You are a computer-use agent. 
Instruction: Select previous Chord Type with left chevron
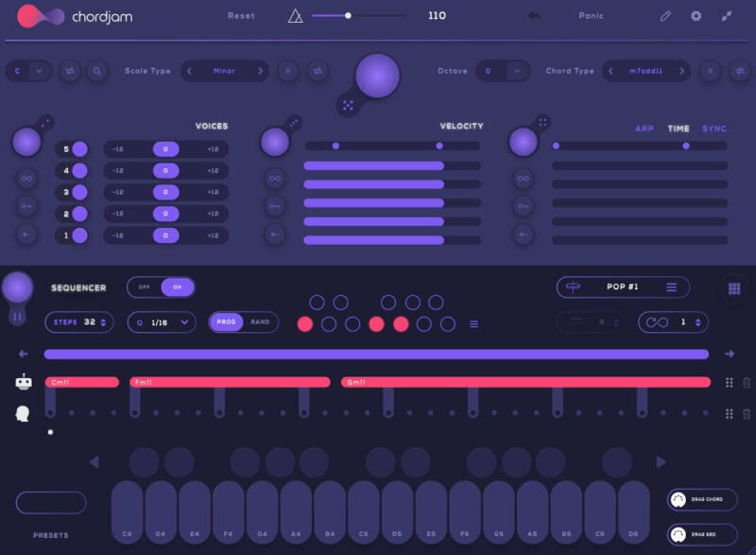[x=610, y=71]
